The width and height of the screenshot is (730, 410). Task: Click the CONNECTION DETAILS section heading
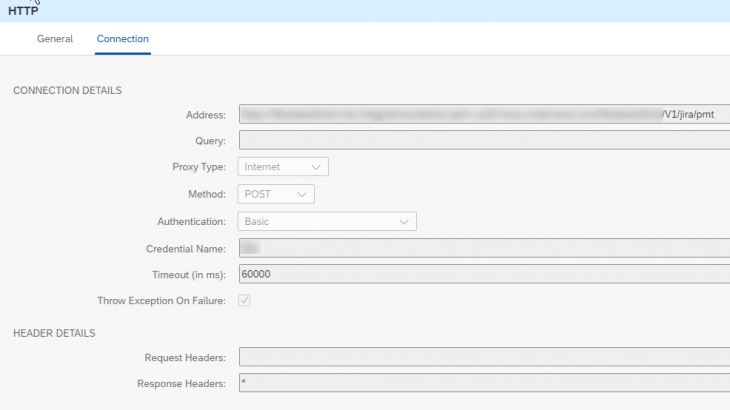click(x=67, y=90)
